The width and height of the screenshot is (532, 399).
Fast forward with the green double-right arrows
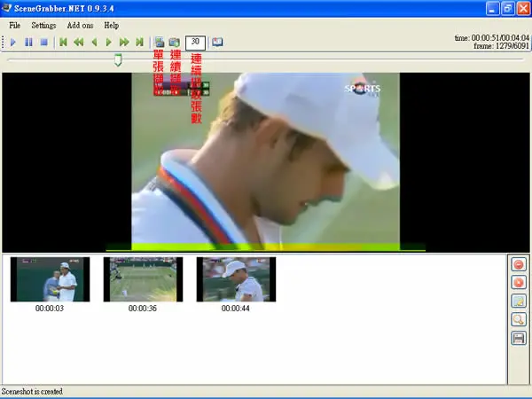(x=124, y=42)
